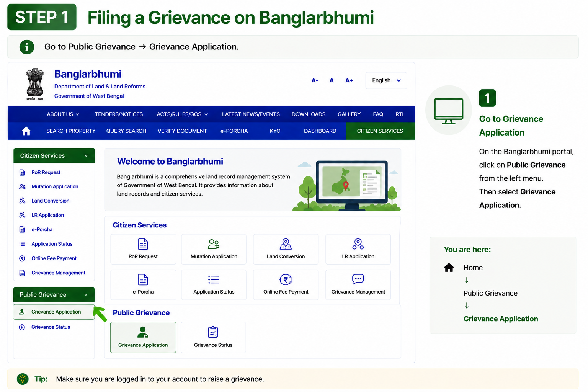
Task: Select the QUERY SEARCH tab
Action: click(126, 131)
